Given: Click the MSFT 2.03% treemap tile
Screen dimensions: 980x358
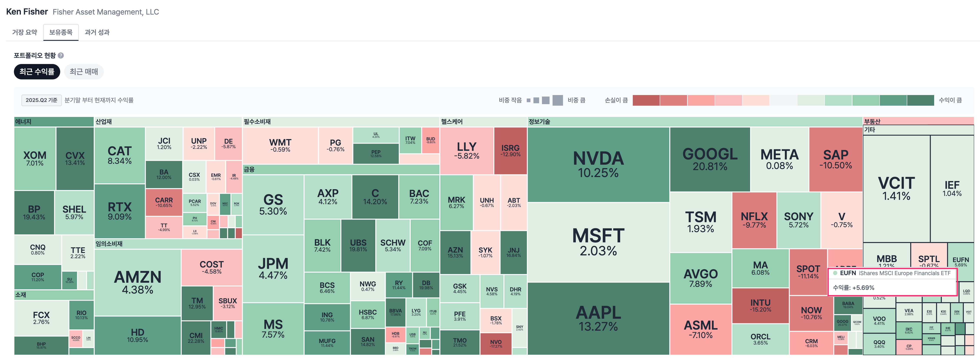Looking at the screenshot, I should [x=598, y=242].
